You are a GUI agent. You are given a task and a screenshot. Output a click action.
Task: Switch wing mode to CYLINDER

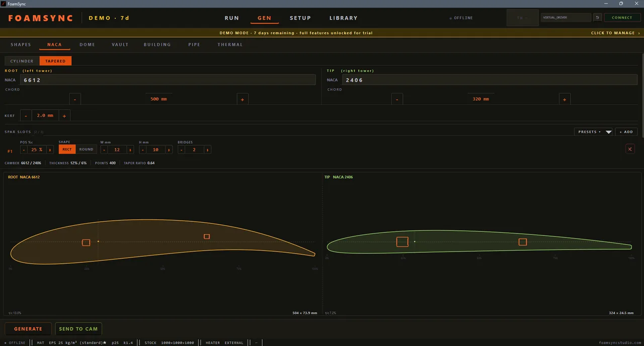pos(22,61)
